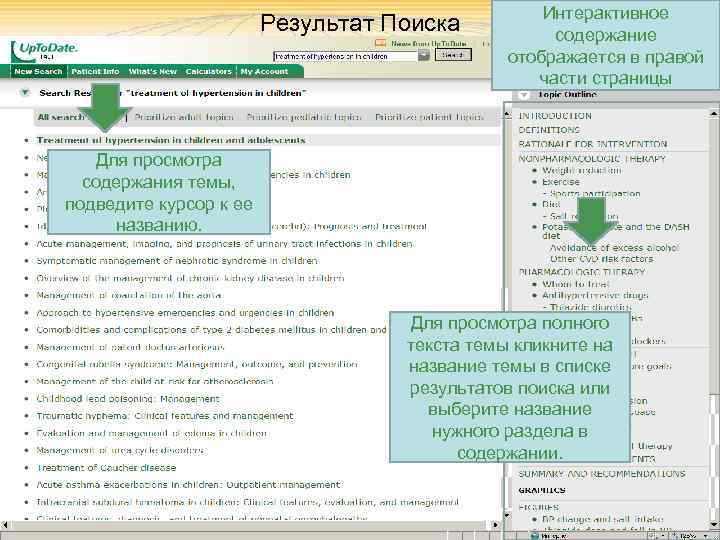Open the Patient Info tab
720x540 pixels.
tap(95, 72)
